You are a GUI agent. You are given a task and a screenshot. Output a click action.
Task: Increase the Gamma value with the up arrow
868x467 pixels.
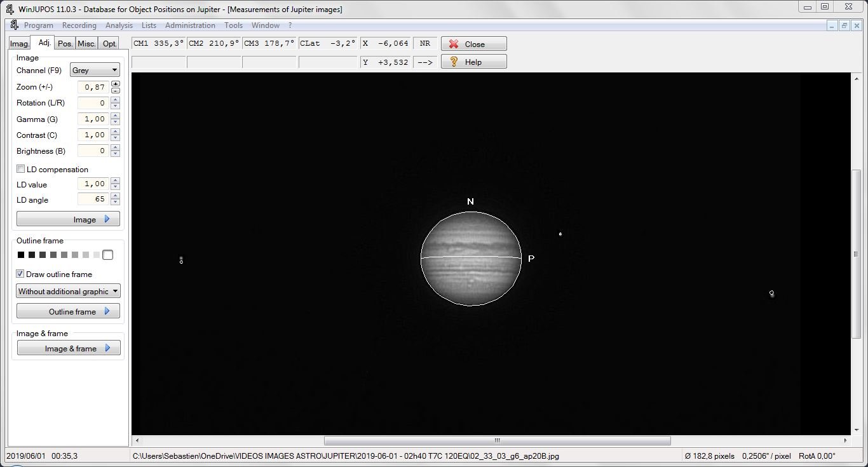pyautogui.click(x=115, y=116)
